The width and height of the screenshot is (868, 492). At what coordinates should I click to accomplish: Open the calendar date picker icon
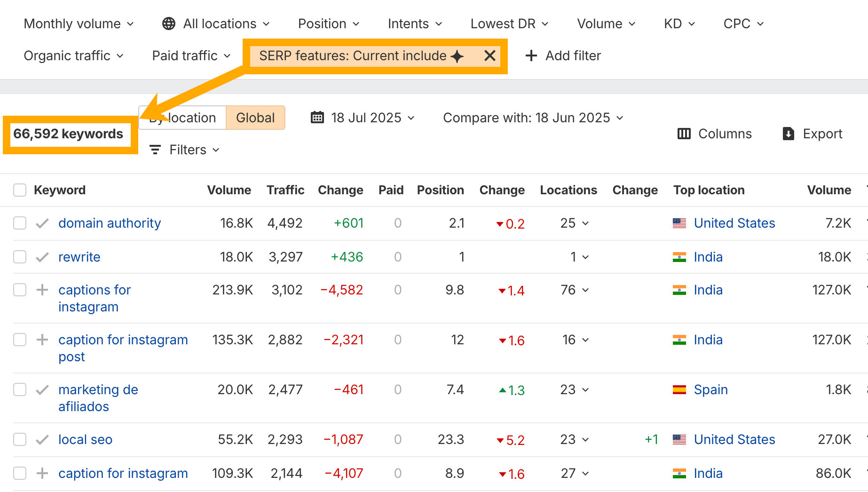[x=317, y=118]
